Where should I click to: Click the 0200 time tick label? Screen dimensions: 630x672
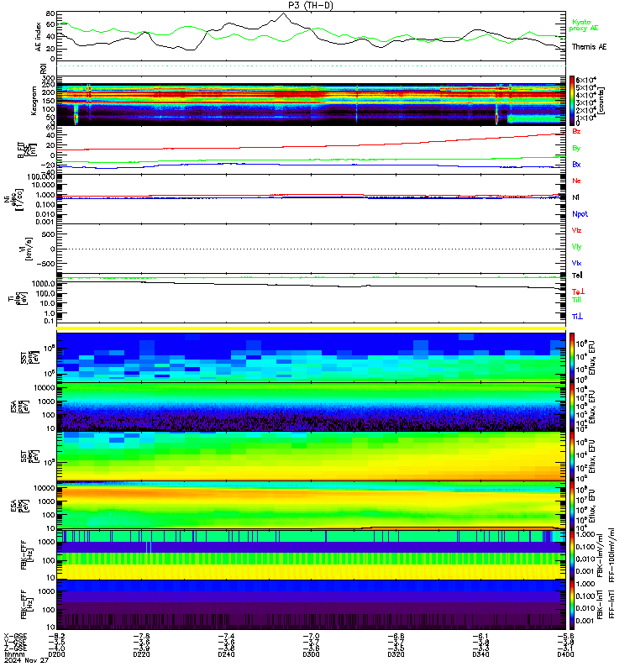[x=56, y=654]
